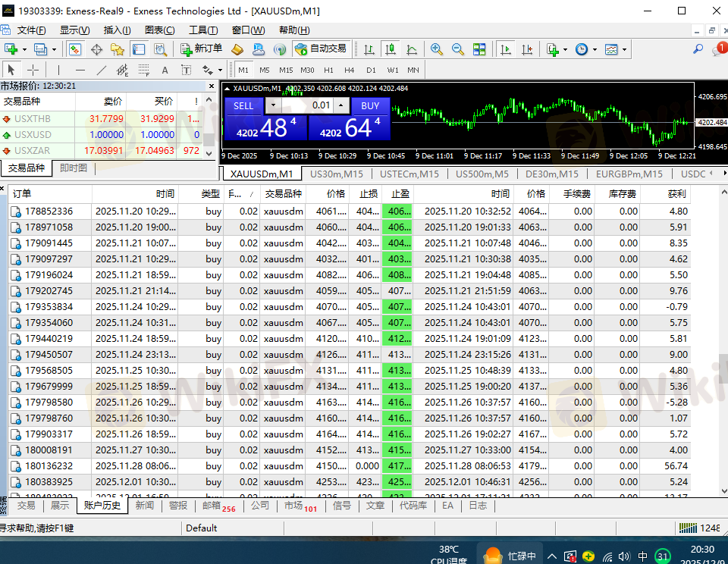Select order 179353834 row in history

(49, 307)
